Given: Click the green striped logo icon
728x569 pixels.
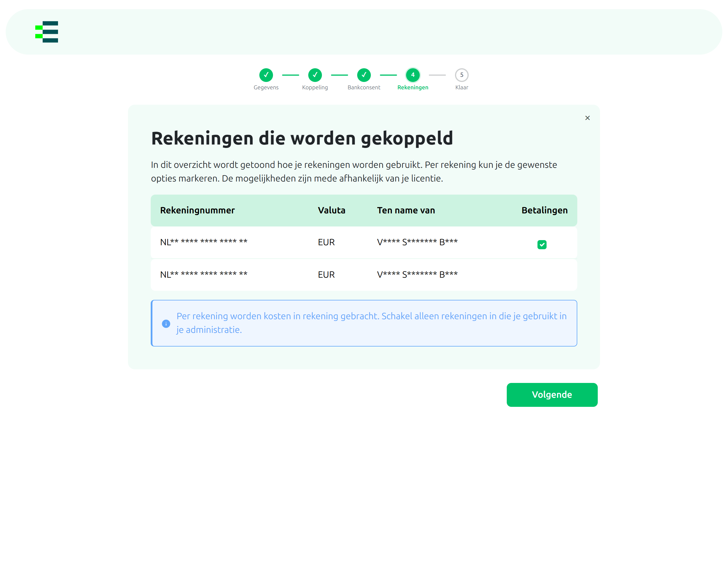Looking at the screenshot, I should point(47,32).
